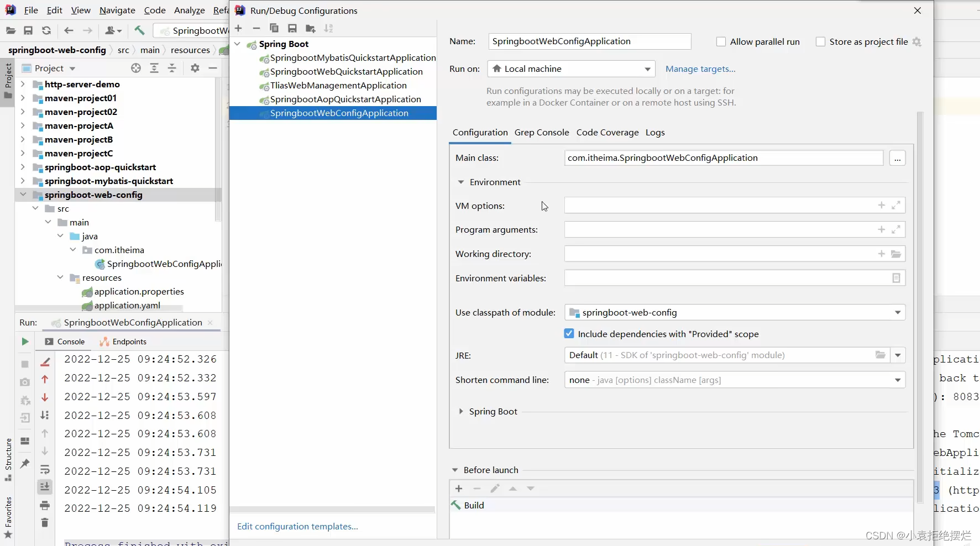Image resolution: width=980 pixels, height=546 pixels.
Task: Browse JRE folder icon
Action: click(x=881, y=355)
